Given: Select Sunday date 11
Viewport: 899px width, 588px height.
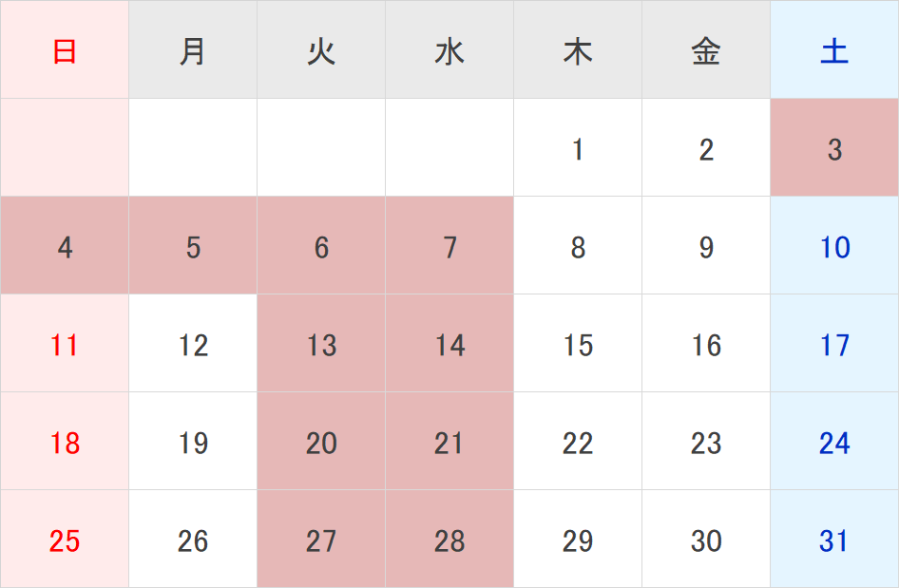Looking at the screenshot, I should [65, 344].
